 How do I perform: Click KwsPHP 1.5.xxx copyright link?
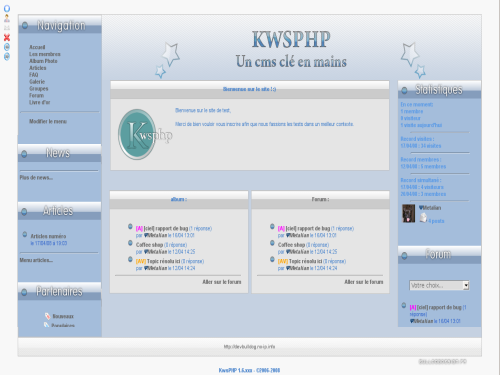[x=249, y=370]
